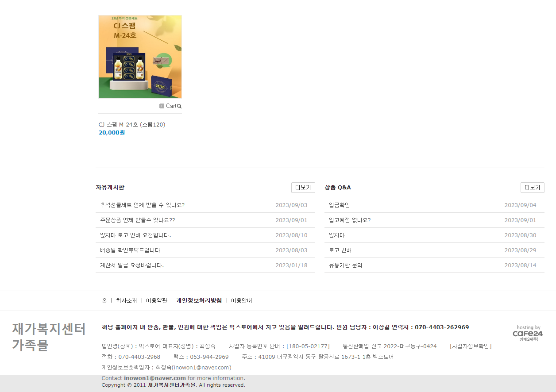Open post 배송일 확인부탁드립니다
This screenshot has width=556, height=392.
click(x=130, y=250)
